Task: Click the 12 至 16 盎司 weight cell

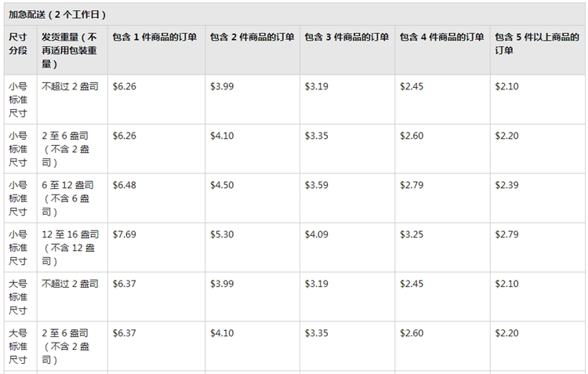Action: [x=70, y=248]
